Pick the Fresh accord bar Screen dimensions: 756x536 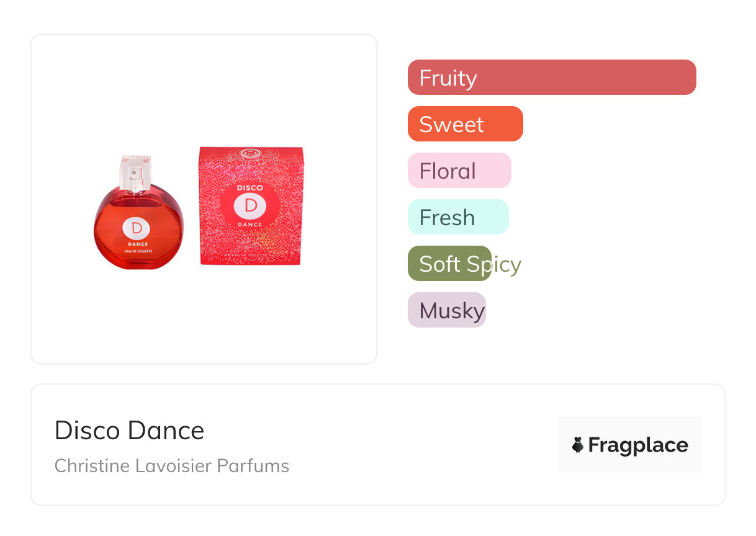point(457,217)
